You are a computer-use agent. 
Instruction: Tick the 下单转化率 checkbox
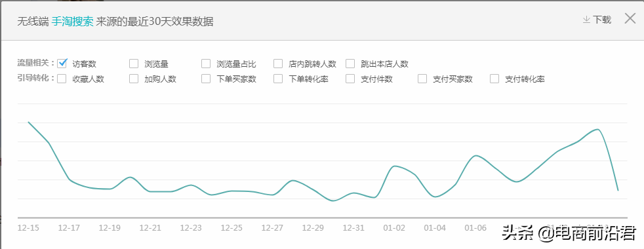coord(278,79)
